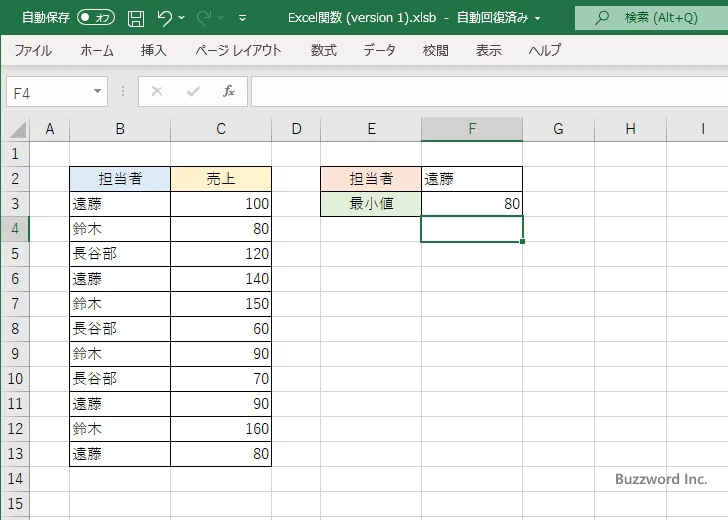Open the Customize Quick Access Toolbar dropdown
This screenshot has height=520, width=728.
[242, 18]
